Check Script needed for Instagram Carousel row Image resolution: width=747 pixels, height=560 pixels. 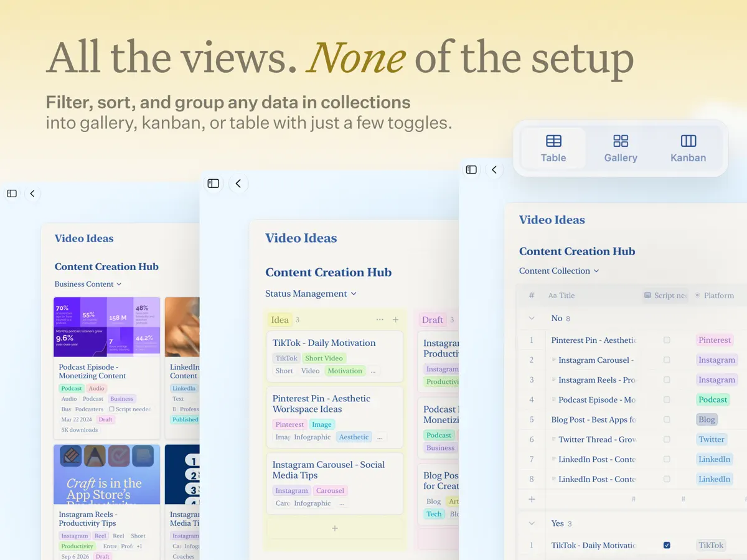[667, 360]
